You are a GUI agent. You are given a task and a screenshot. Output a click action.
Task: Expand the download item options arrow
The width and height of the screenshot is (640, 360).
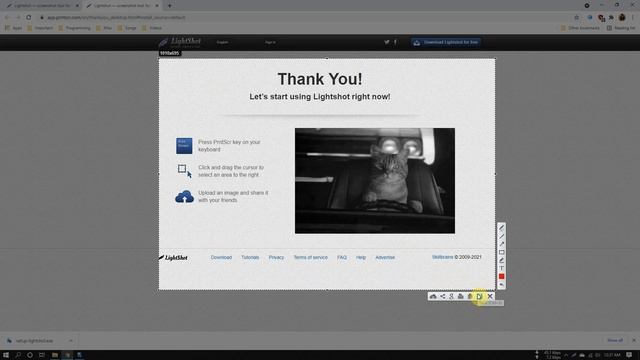tap(71, 341)
